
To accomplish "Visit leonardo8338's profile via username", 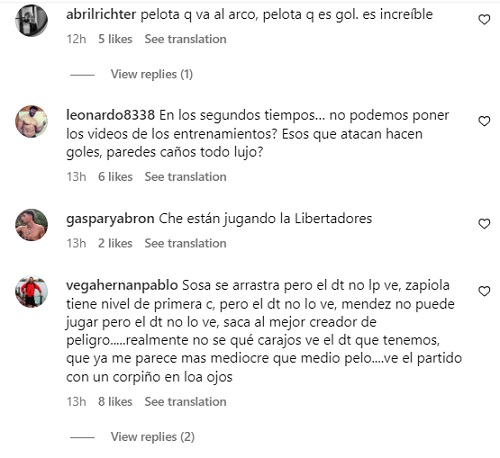I will pos(110,115).
